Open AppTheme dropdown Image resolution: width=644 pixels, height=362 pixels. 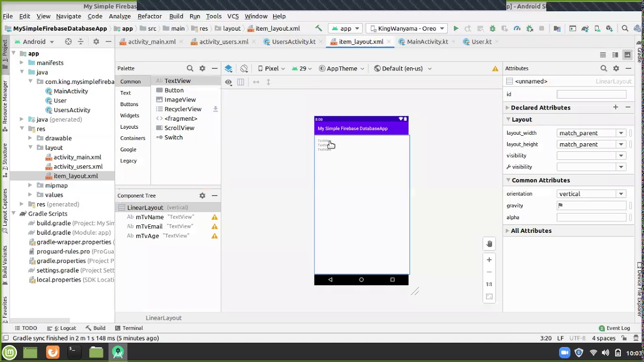coord(342,68)
